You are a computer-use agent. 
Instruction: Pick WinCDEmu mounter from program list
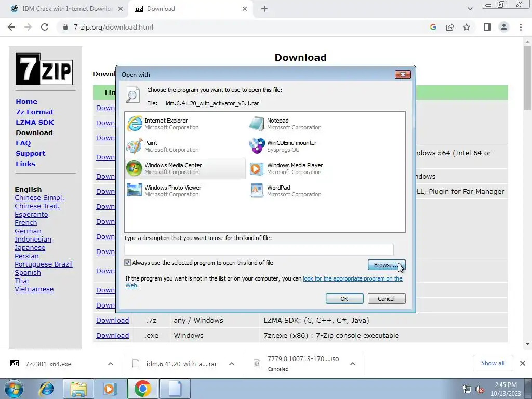308,146
